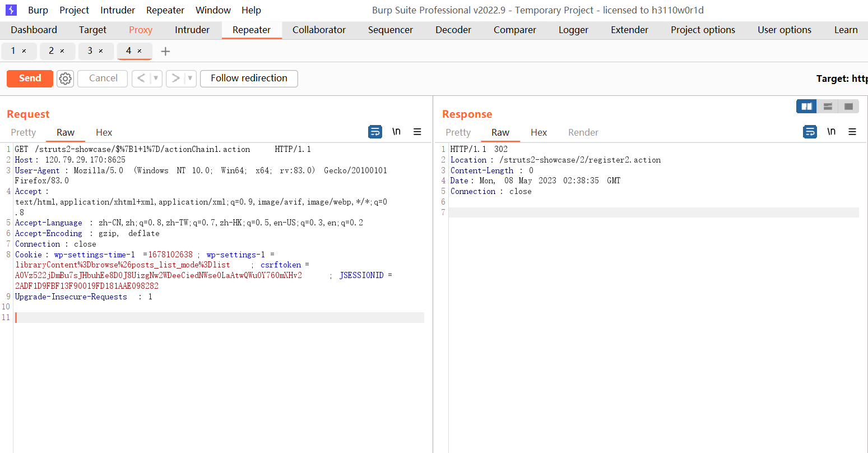Screen dimensions: 868x453
Task: Switch to Proxy tab
Action: (141, 30)
